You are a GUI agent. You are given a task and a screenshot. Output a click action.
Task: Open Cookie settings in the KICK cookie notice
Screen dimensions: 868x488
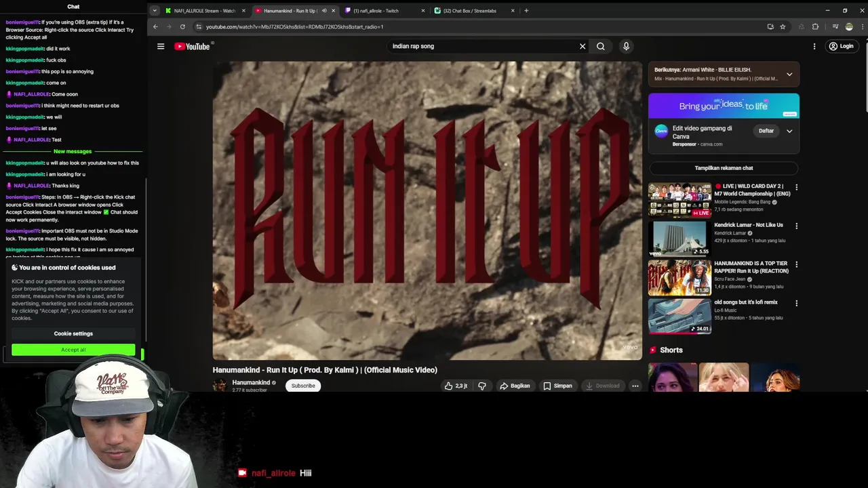click(73, 333)
